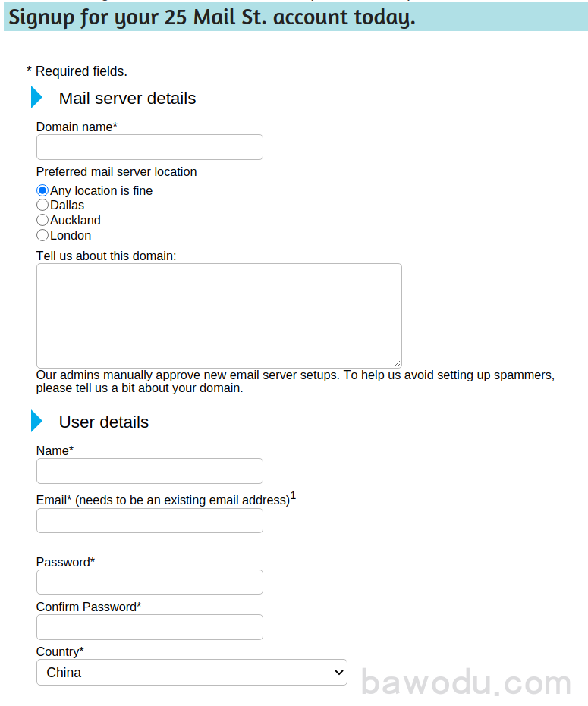
Task: Click the blue arrow beside User details
Action: pyautogui.click(x=36, y=422)
